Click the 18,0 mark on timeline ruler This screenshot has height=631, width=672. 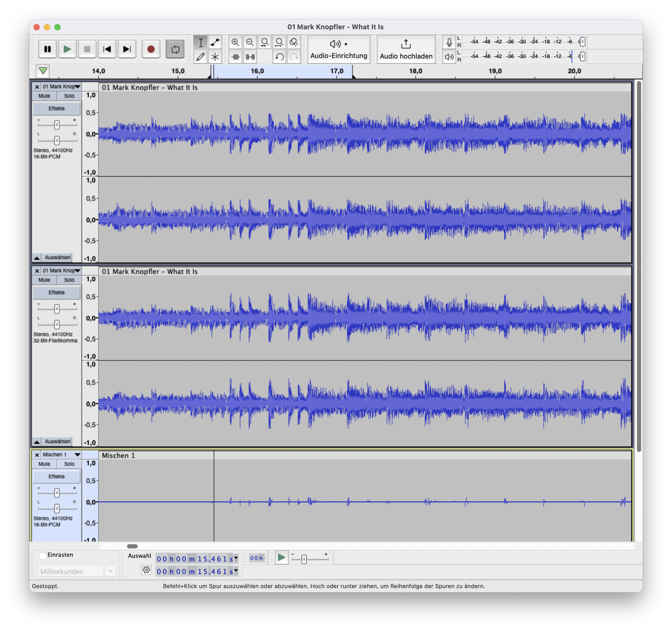(415, 72)
